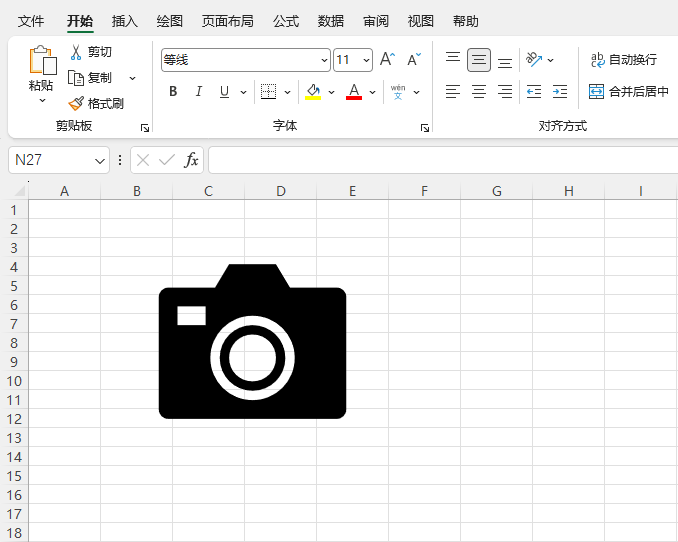Viewport: 678px width, 542px height.
Task: Activate the Format Painter brush
Action: (76, 103)
